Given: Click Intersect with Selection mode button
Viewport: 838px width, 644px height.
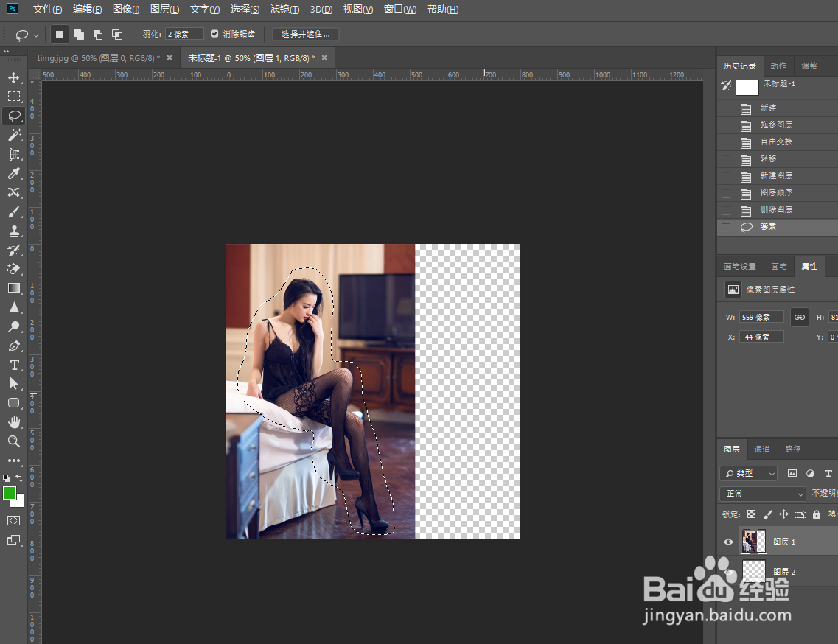Looking at the screenshot, I should (117, 35).
